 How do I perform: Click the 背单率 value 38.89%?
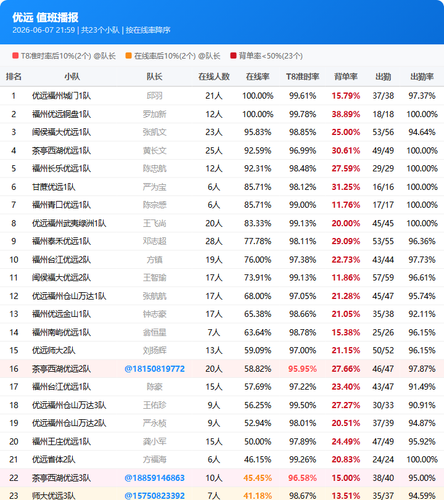(x=346, y=114)
